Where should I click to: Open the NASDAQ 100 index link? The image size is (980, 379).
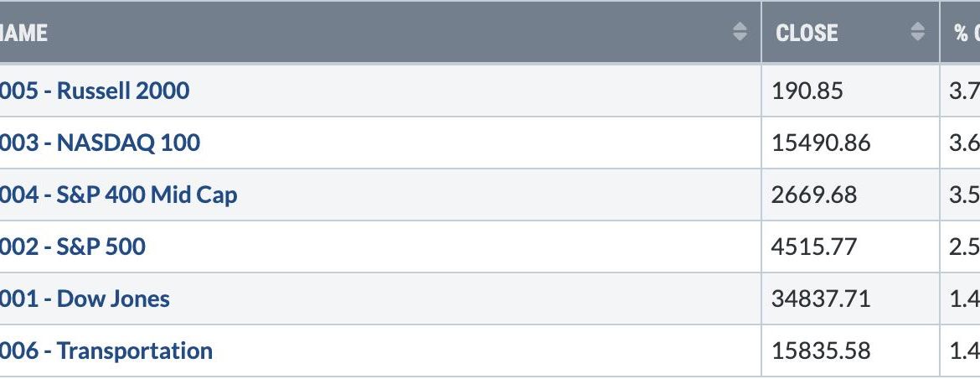click(100, 143)
